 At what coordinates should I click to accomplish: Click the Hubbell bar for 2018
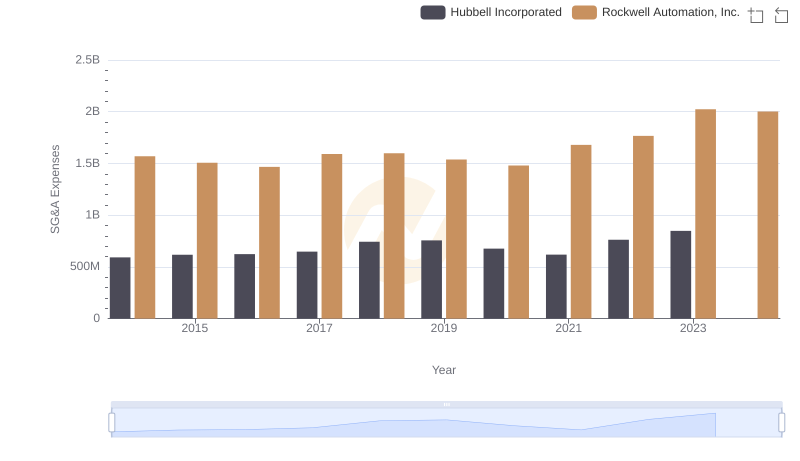click(x=369, y=280)
